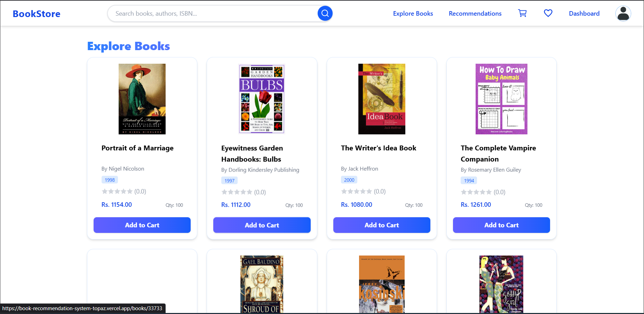The image size is (644, 314).
Task: Open the shopping cart icon
Action: [523, 13]
